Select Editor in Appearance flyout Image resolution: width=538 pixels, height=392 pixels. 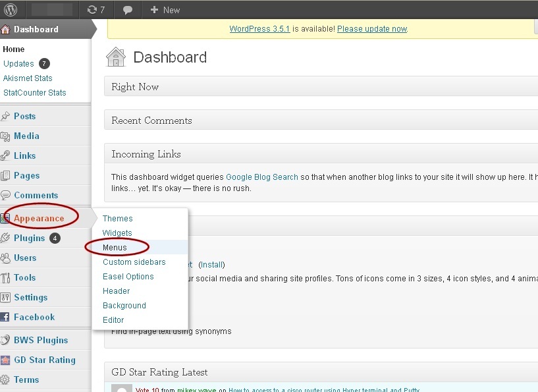pyautogui.click(x=113, y=320)
